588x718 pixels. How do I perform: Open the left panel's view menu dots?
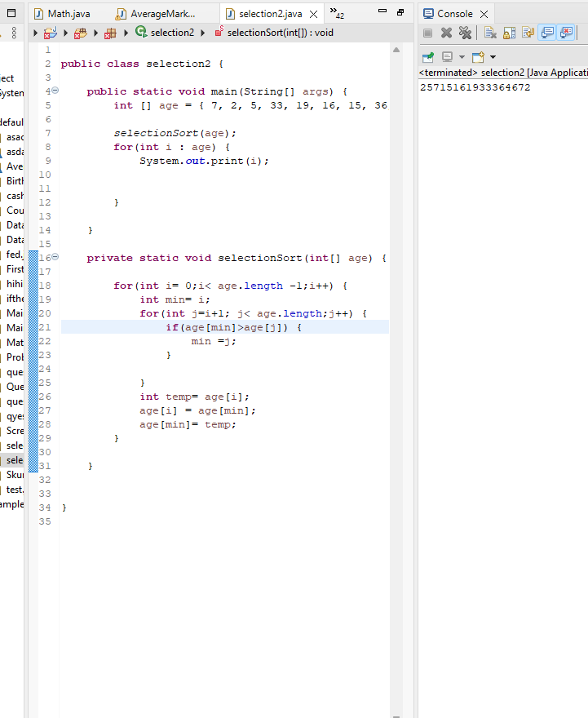coord(14,33)
